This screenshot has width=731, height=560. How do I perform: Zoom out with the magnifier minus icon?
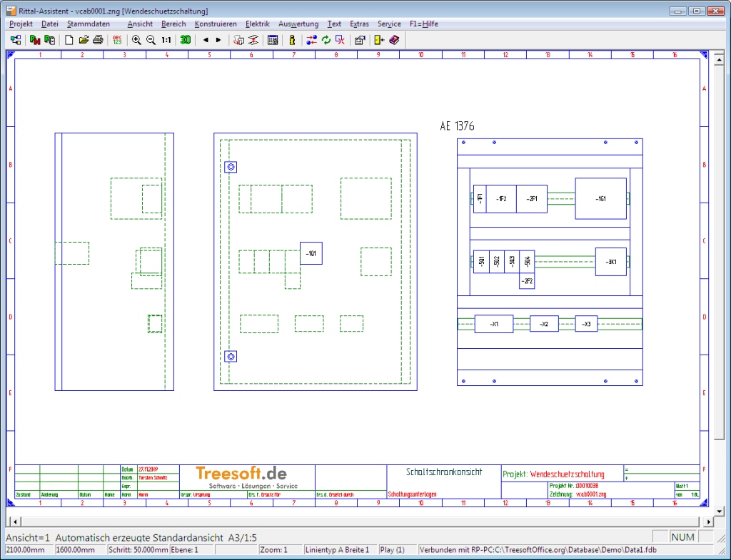[x=151, y=40]
